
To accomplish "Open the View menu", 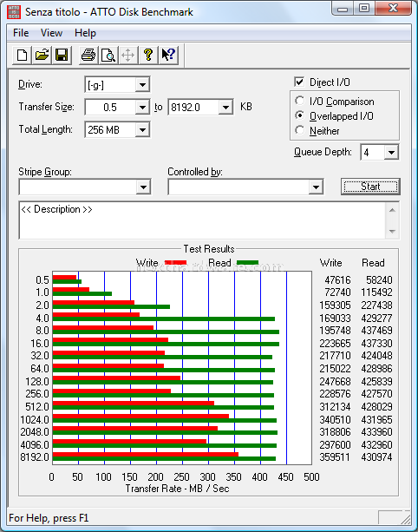I will [x=51, y=33].
